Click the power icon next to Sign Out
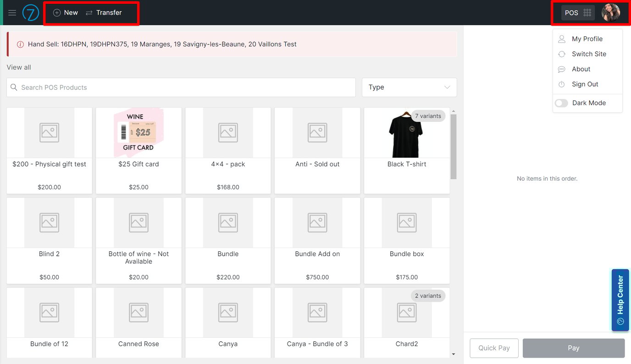Image resolution: width=631 pixels, height=364 pixels. [561, 84]
